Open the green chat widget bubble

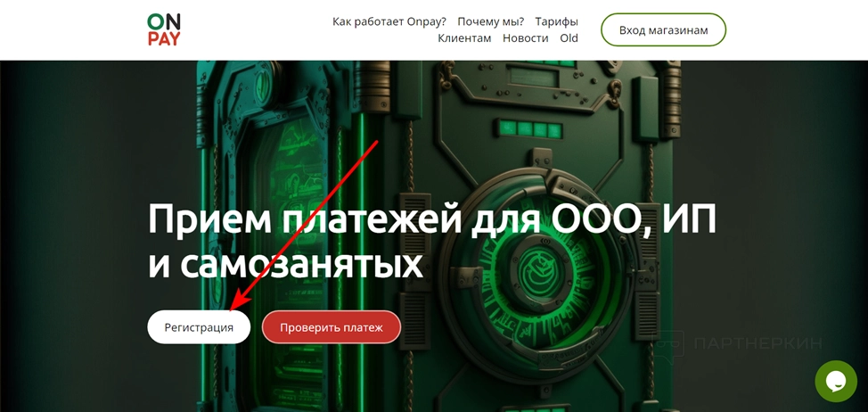tap(835, 381)
